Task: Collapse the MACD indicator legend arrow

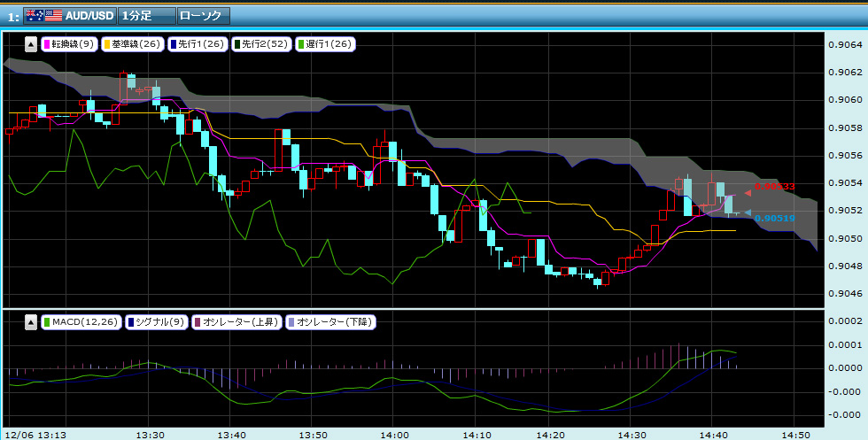Action: tap(31, 322)
